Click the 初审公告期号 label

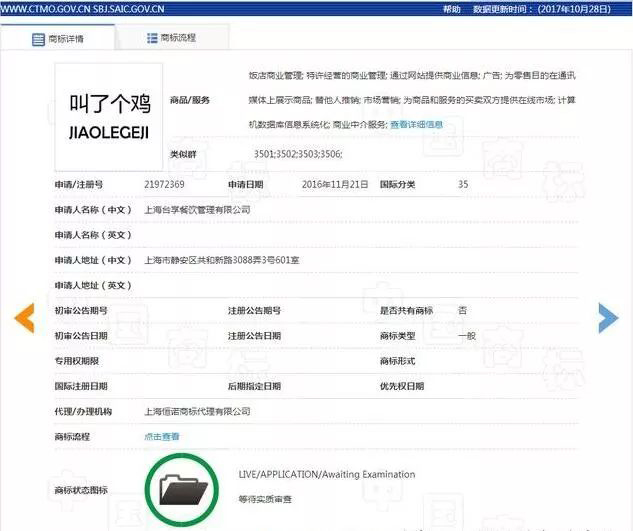point(81,311)
